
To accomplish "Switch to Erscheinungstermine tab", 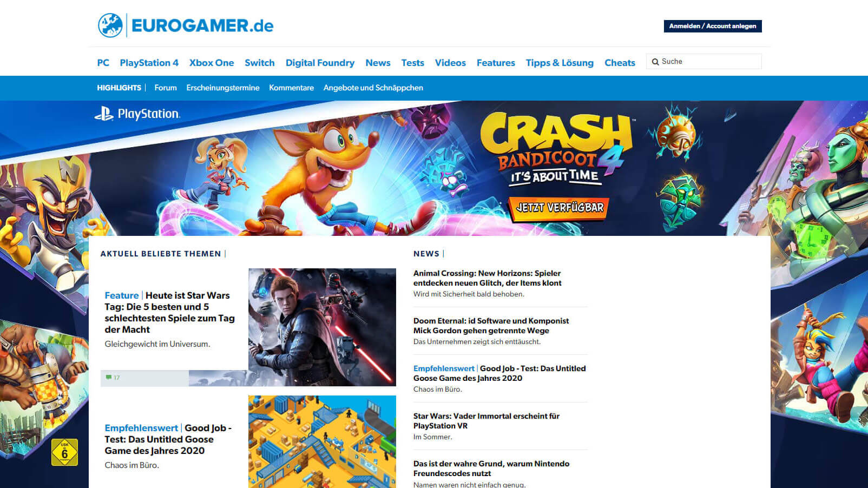I will point(223,88).
